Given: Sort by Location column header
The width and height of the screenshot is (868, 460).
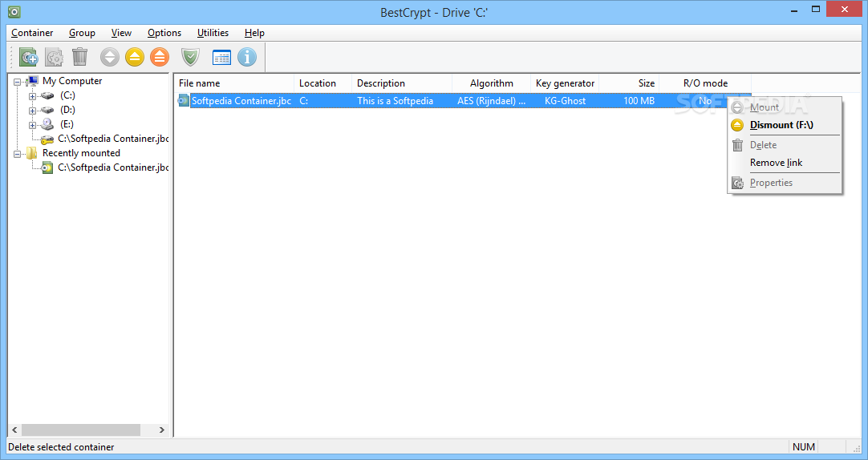Looking at the screenshot, I should 322,83.
